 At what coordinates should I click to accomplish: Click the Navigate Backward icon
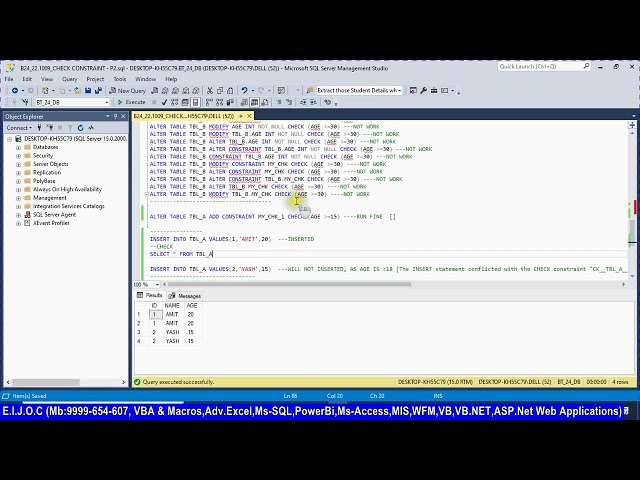click(x=15, y=91)
